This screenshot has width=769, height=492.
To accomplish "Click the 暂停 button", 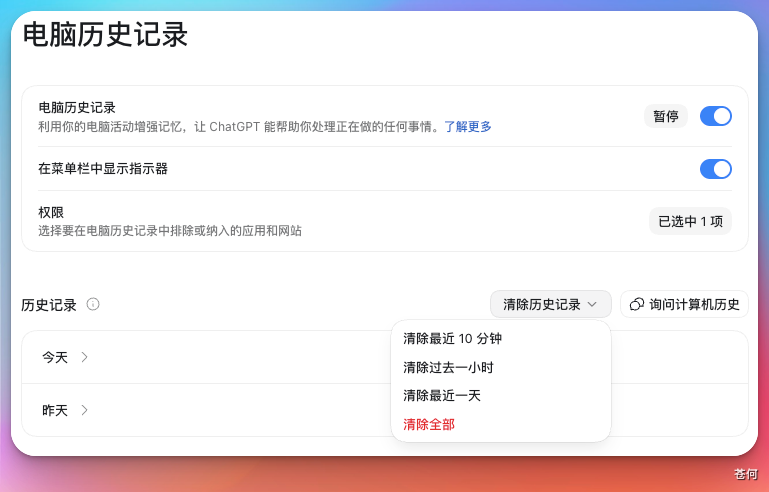I will pyautogui.click(x=666, y=116).
